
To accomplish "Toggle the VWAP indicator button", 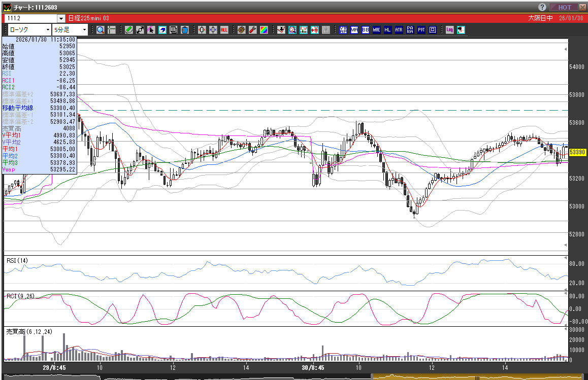I will [343, 30].
